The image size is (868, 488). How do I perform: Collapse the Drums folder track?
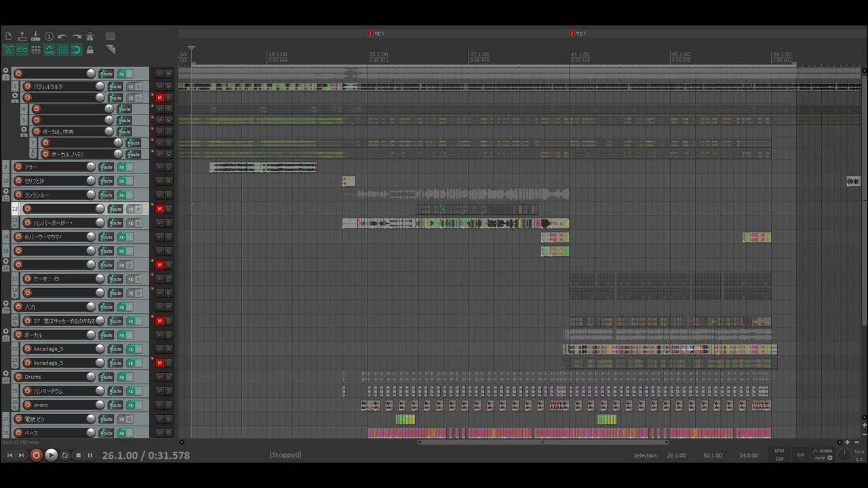click(6, 373)
